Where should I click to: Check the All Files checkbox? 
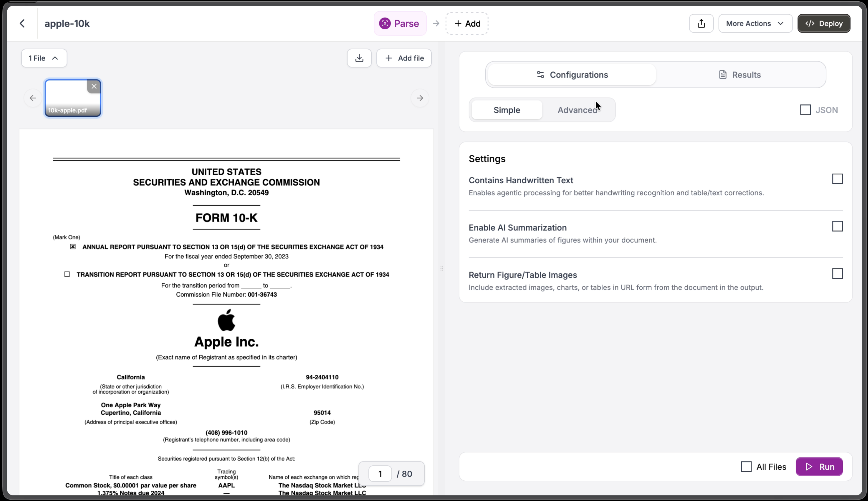tap(746, 466)
